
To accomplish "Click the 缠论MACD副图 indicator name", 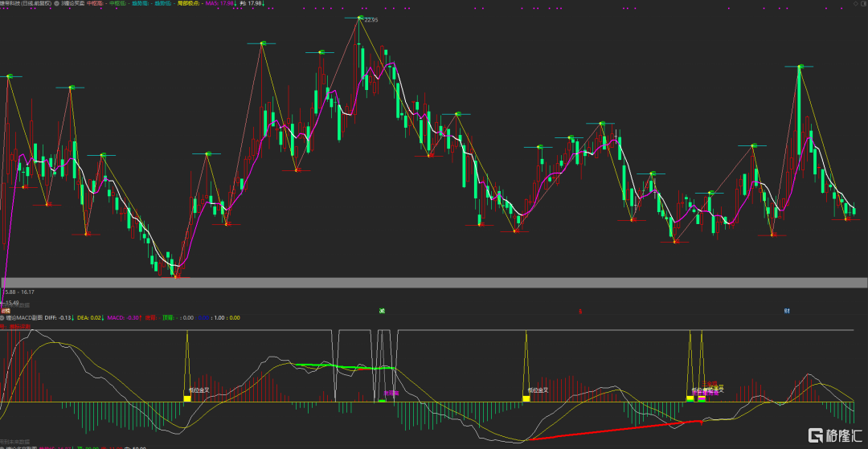I will (24, 318).
